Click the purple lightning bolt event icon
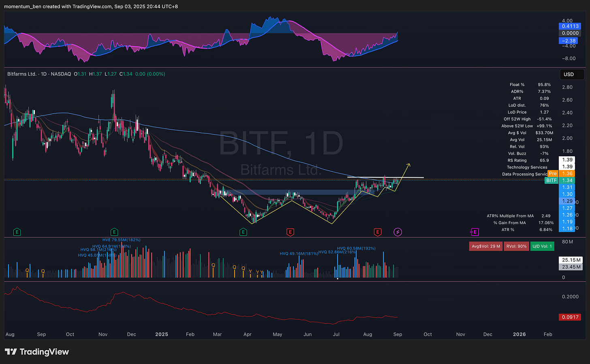This screenshot has width=590, height=364. pyautogui.click(x=398, y=232)
